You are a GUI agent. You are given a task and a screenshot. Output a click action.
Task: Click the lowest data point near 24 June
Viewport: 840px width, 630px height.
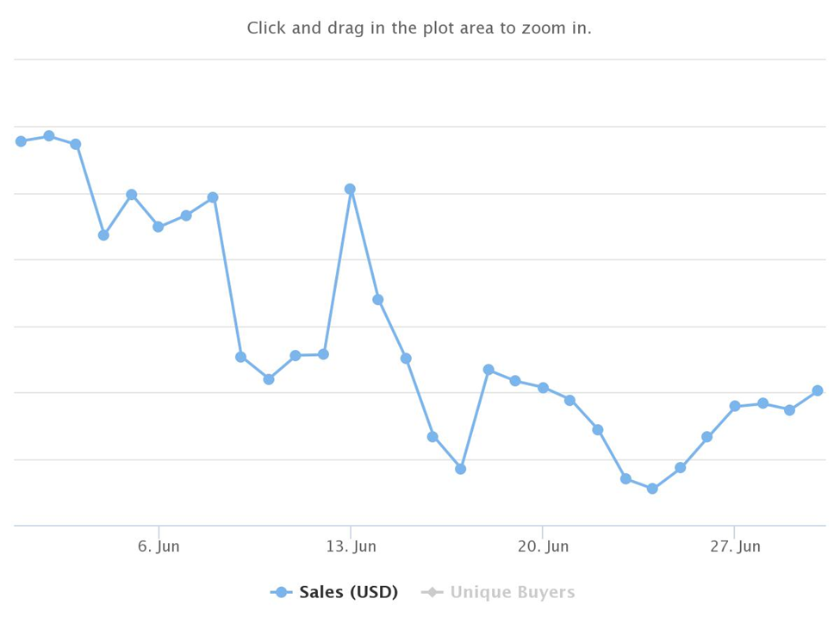tap(652, 489)
